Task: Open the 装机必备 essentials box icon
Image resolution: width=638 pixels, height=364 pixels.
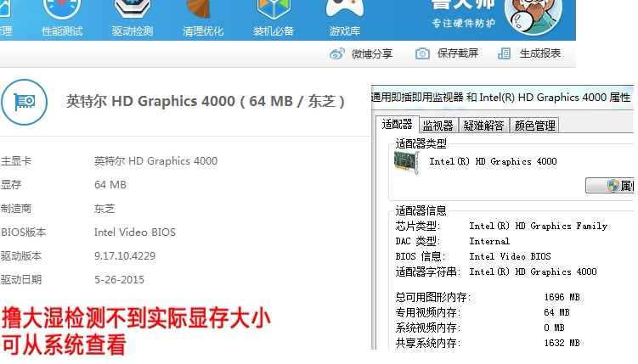Action: point(274,9)
